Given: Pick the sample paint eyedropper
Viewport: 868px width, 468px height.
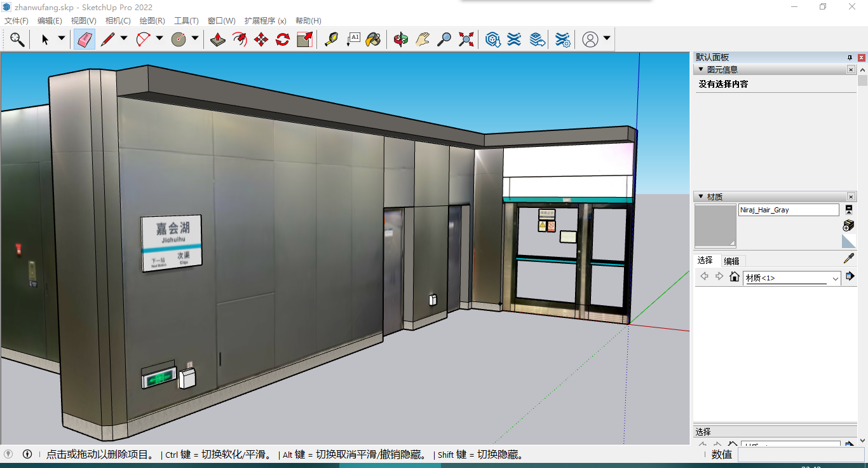Looking at the screenshot, I should (848, 258).
